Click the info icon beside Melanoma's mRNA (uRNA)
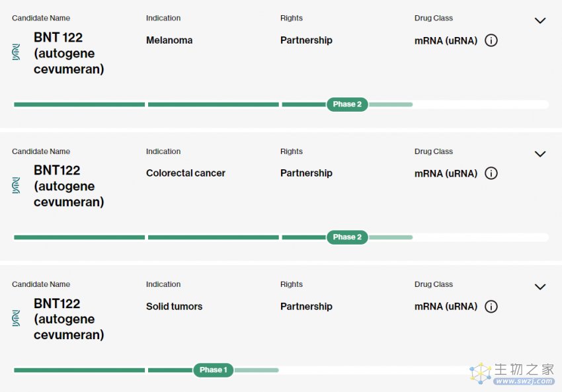 pos(491,40)
